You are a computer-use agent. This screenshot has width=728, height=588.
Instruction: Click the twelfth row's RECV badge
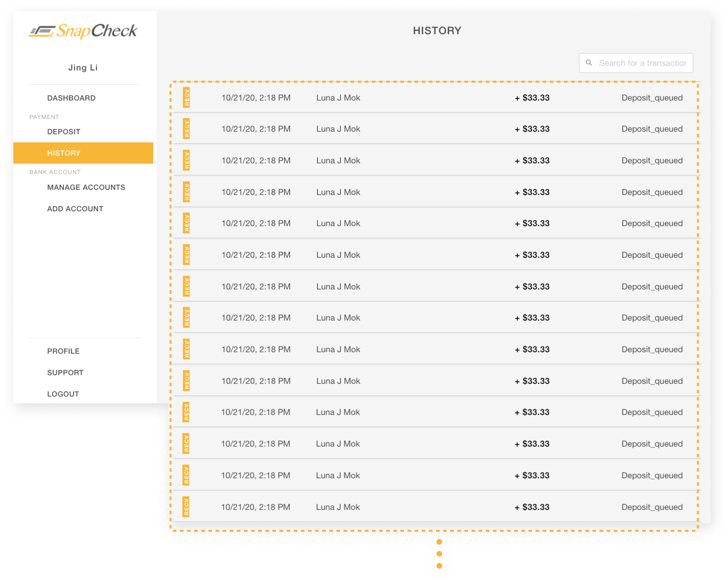[x=186, y=444]
